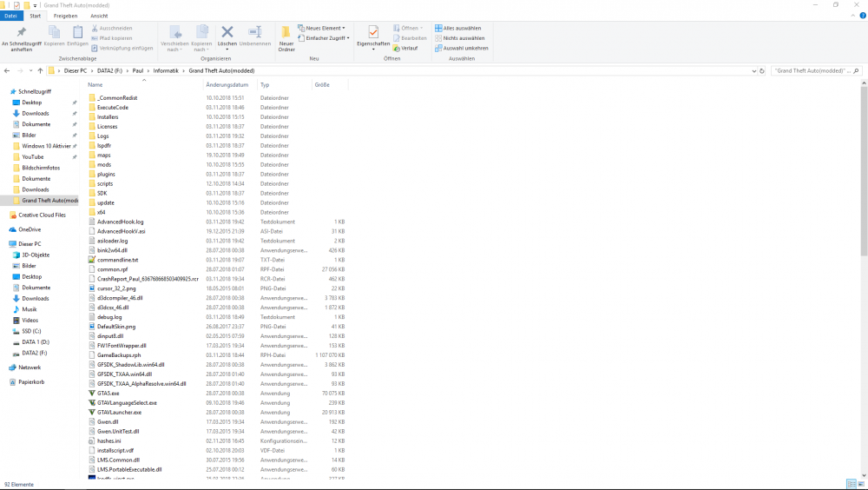Select the lspdfr folder
This screenshot has width=868, height=490.
104,146
